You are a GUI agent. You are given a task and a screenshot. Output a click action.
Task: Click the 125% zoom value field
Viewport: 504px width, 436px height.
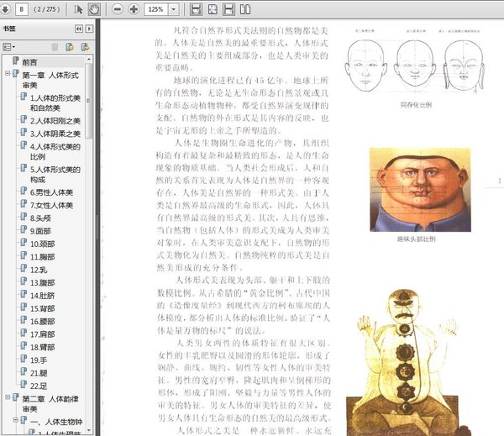tap(156, 9)
